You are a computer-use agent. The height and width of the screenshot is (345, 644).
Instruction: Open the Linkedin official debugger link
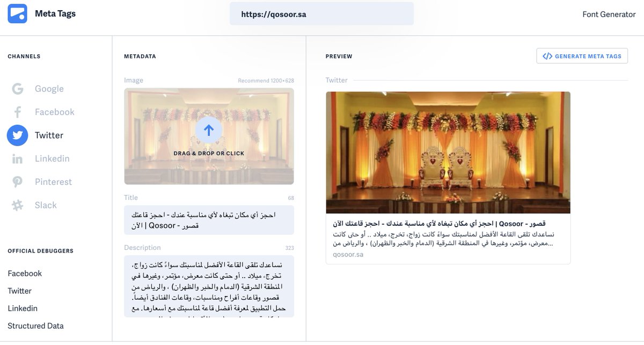pos(23,308)
